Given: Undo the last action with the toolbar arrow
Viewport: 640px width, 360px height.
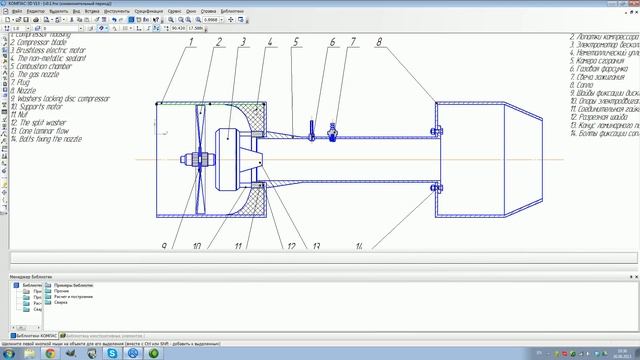Looking at the screenshot, I should [x=114, y=20].
